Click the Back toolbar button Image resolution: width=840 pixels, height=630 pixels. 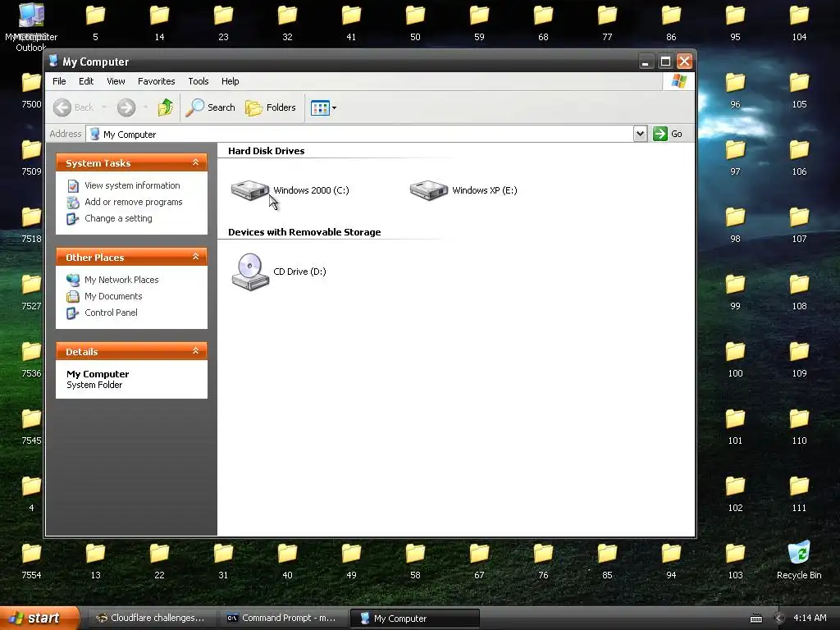pos(74,107)
